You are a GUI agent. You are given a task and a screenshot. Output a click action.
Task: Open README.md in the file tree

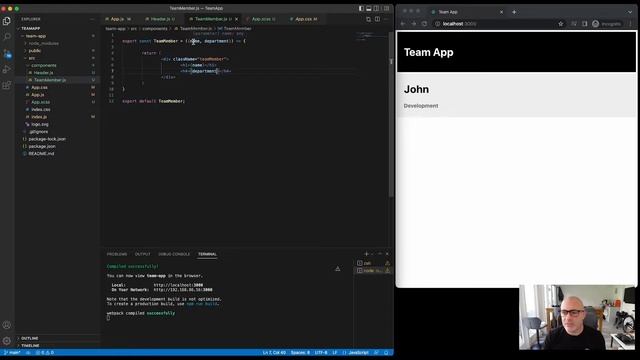click(x=41, y=153)
